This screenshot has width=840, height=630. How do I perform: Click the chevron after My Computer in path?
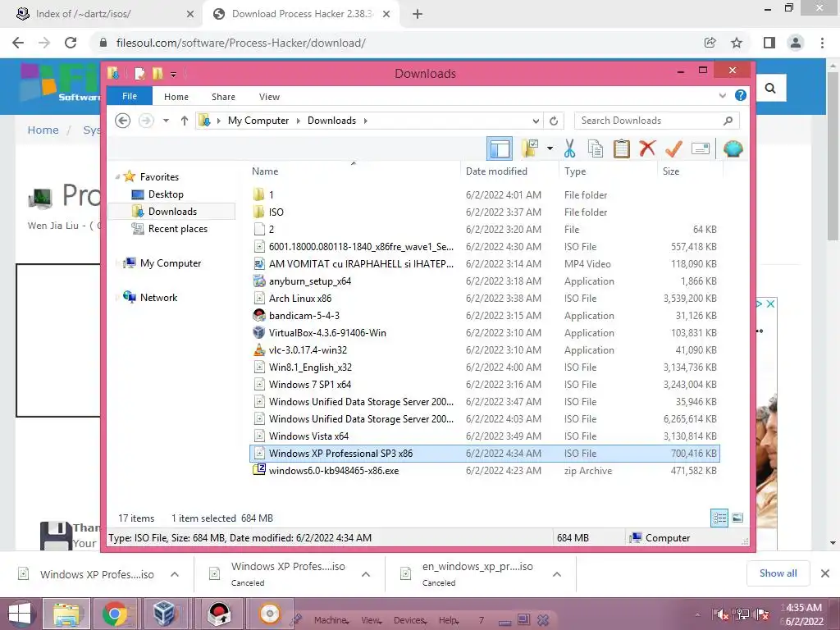coord(299,121)
